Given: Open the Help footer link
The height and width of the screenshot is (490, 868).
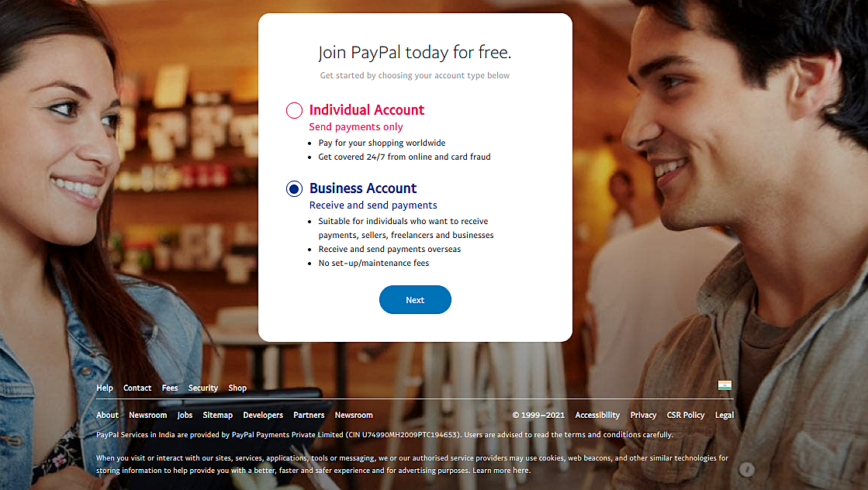Looking at the screenshot, I should [x=105, y=388].
